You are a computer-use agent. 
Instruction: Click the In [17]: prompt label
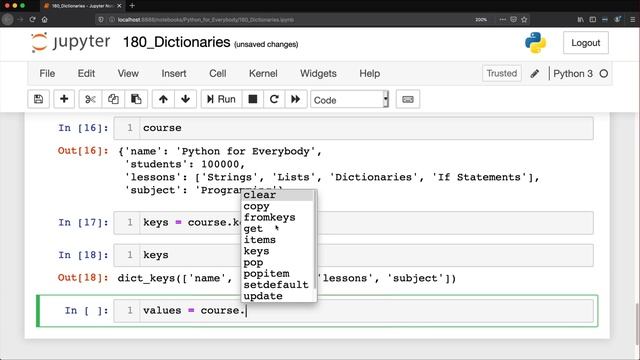click(x=83, y=223)
